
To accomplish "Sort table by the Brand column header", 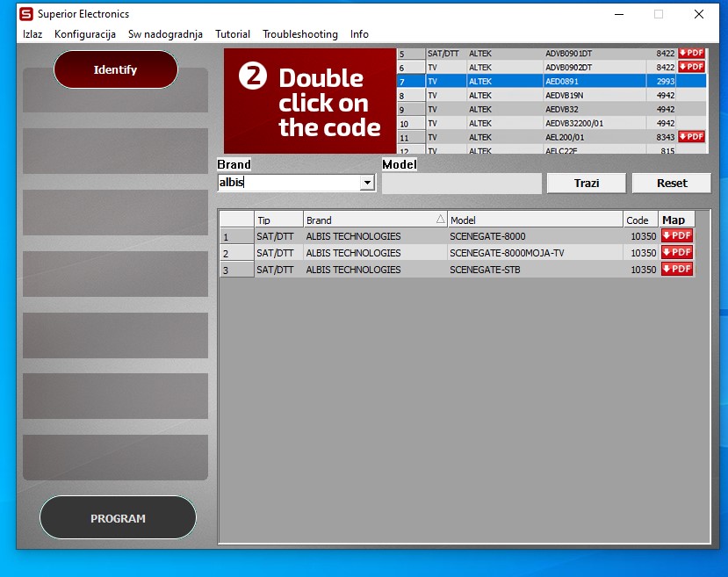I will (375, 220).
